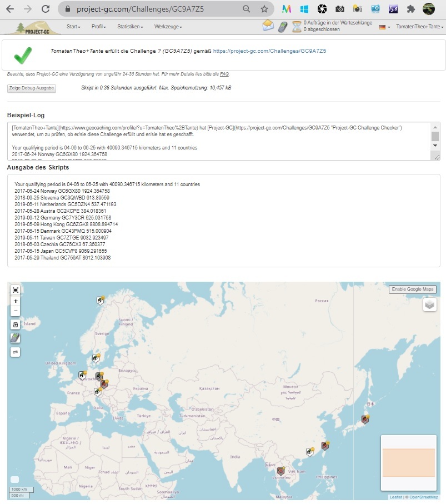446x504 pixels.
Task: Click the Denmark cache marker on map
Action: [96, 358]
